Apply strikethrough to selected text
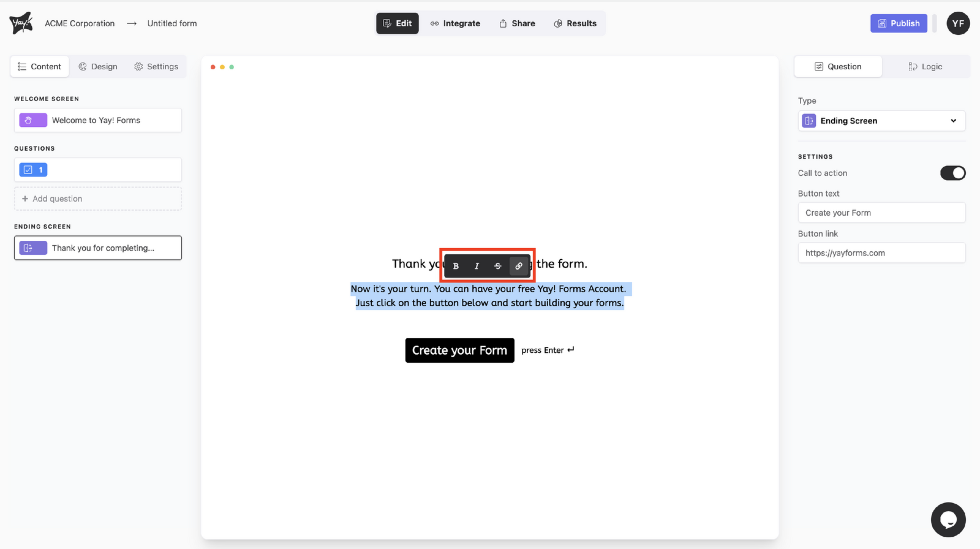The height and width of the screenshot is (549, 980). tap(497, 266)
